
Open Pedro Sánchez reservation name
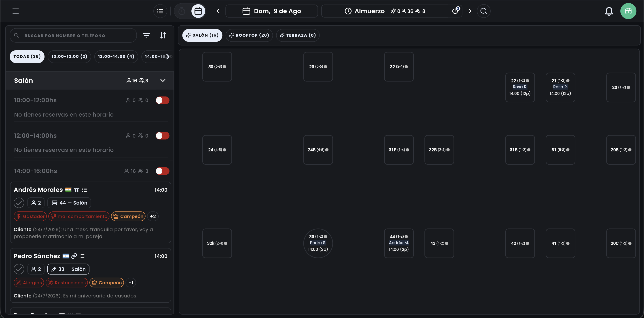37,256
